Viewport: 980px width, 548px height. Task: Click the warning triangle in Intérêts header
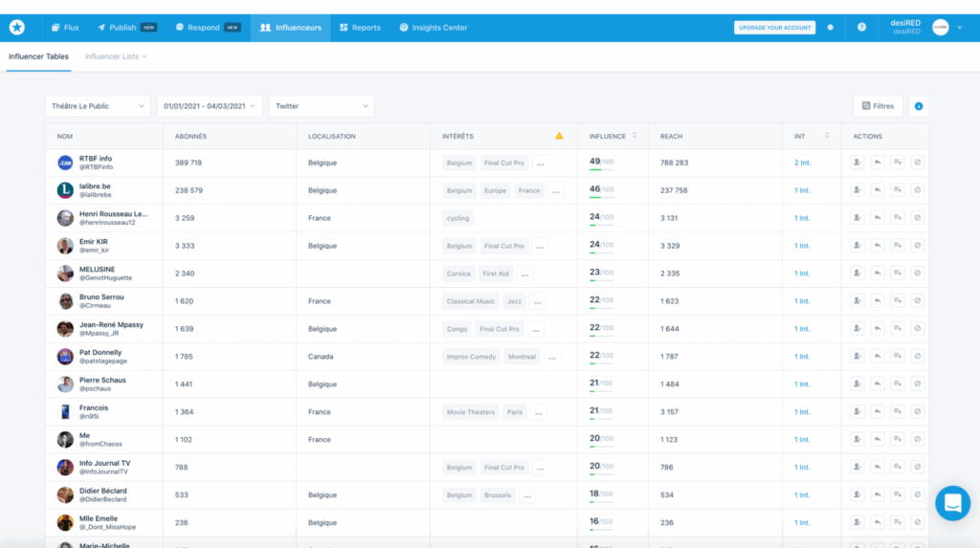[x=559, y=136]
